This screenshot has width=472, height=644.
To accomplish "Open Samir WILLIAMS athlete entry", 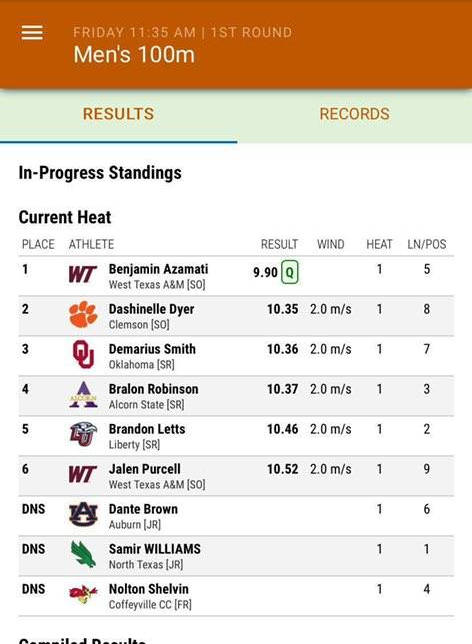I will click(x=154, y=549).
